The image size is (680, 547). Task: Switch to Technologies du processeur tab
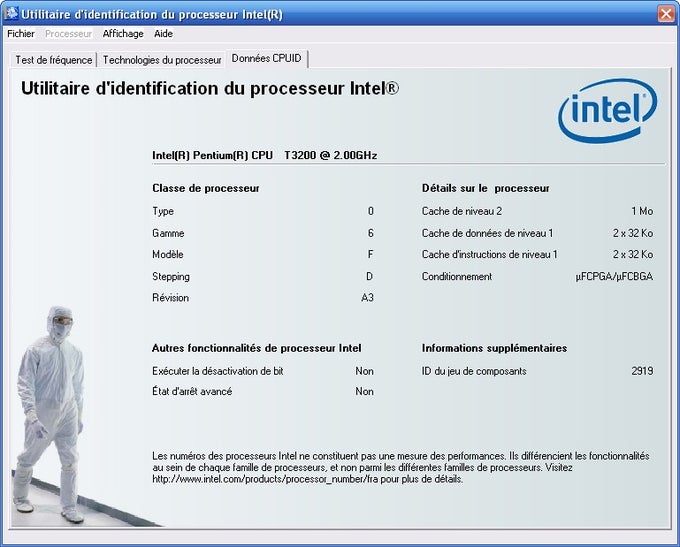point(162,60)
